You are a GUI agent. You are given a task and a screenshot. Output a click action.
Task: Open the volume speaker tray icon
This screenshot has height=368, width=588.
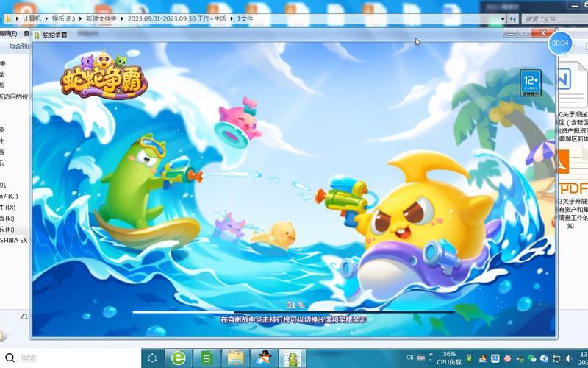coord(569,358)
